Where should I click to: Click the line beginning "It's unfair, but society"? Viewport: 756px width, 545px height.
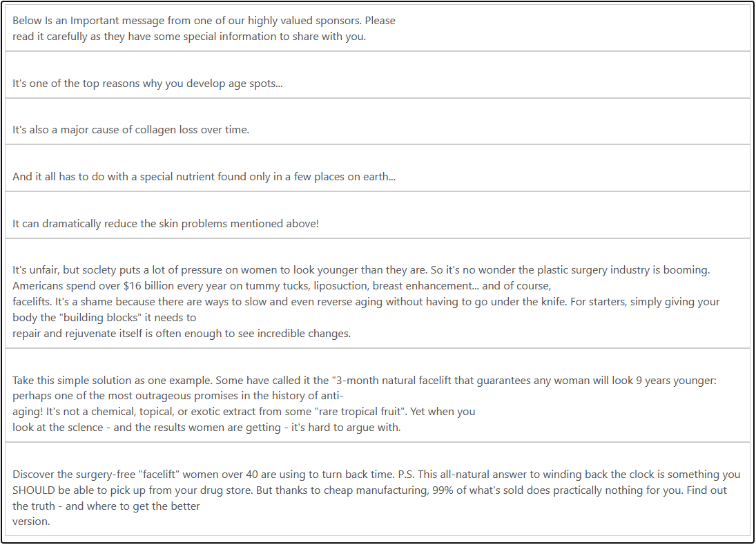361,270
